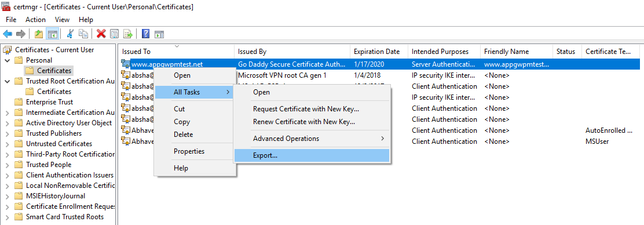Click the Copy pages icon in toolbar
This screenshot has width=644, height=225.
(x=83, y=34)
